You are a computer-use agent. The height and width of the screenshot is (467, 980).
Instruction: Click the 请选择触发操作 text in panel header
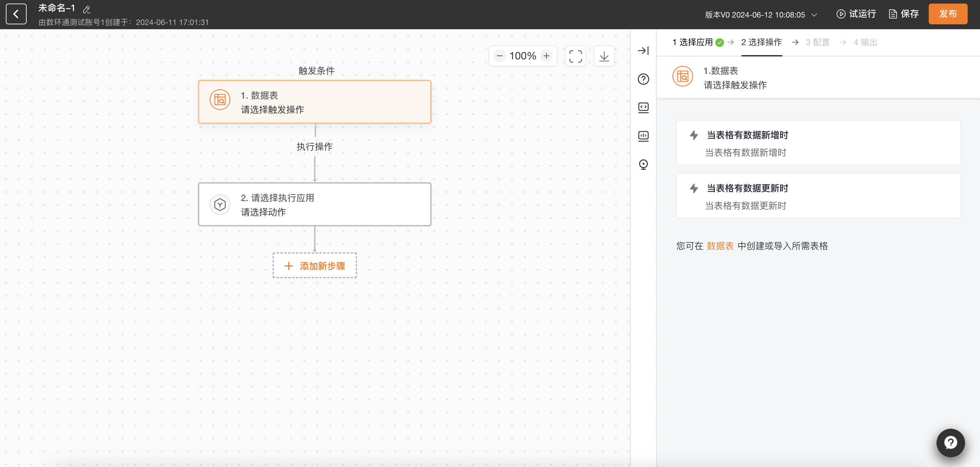(x=735, y=85)
